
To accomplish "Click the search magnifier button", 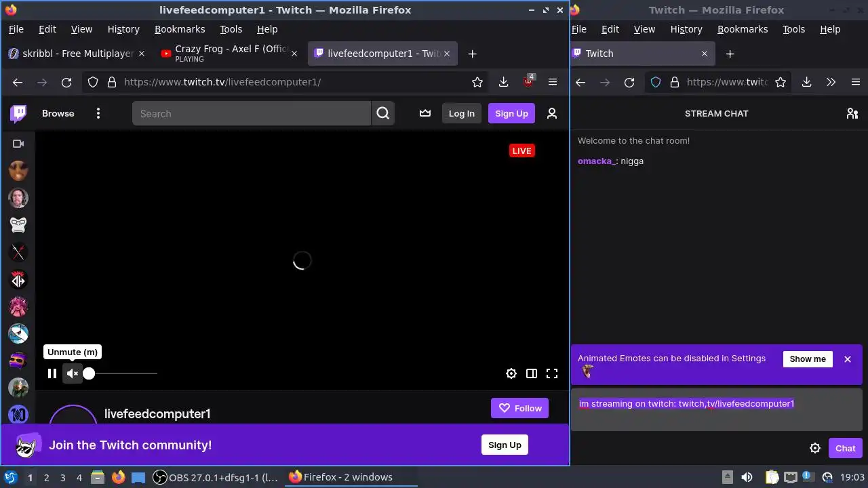I will pos(383,113).
